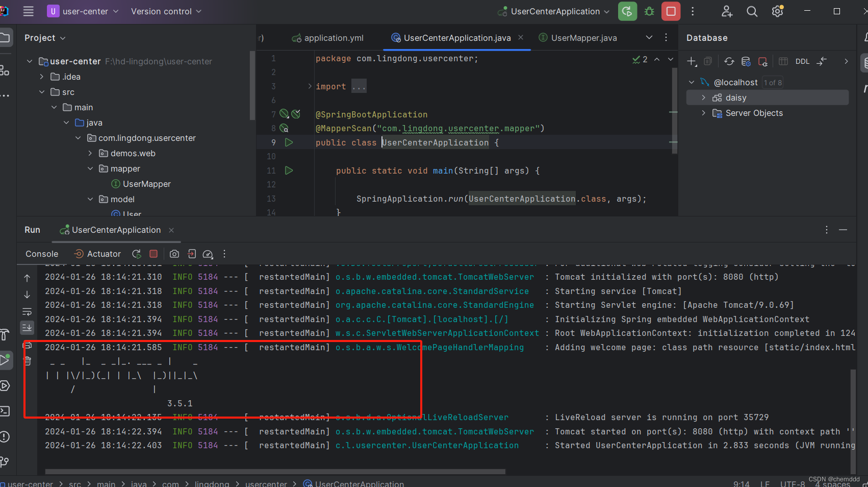Select UserCenterApplication.java editor tab
The image size is (868, 487).
point(457,38)
